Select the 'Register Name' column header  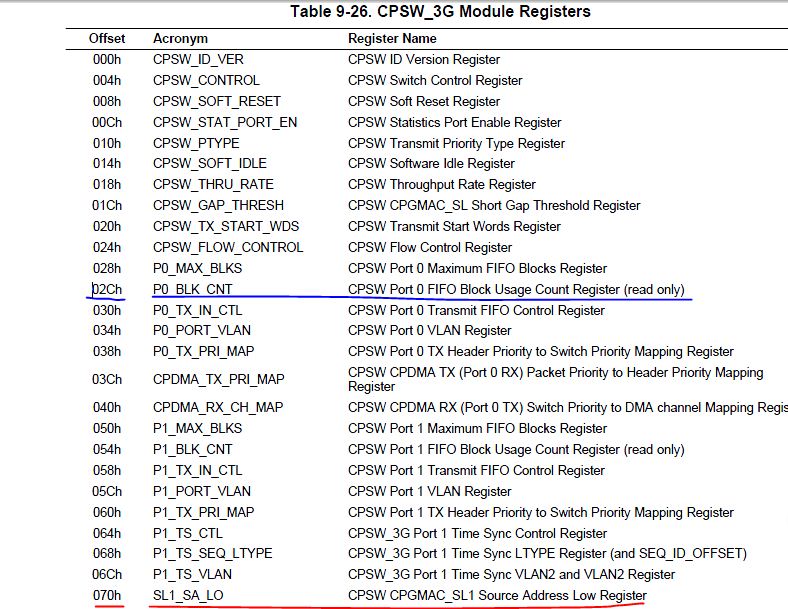(x=392, y=39)
